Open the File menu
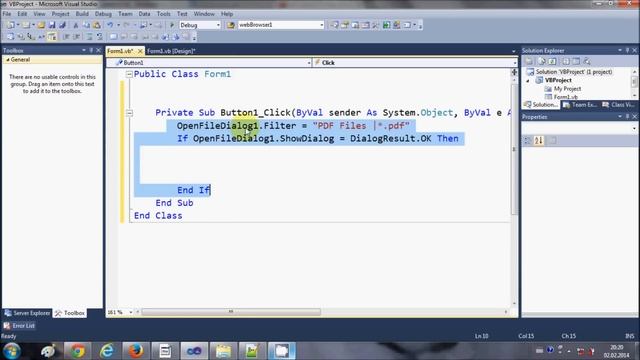Viewport: 640px width, 360px height. coord(7,14)
